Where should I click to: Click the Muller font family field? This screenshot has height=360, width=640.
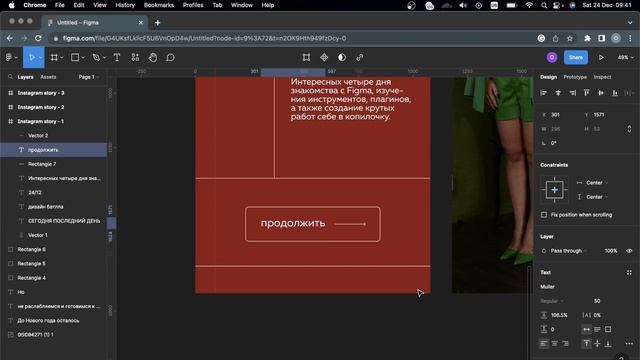pyautogui.click(x=547, y=287)
